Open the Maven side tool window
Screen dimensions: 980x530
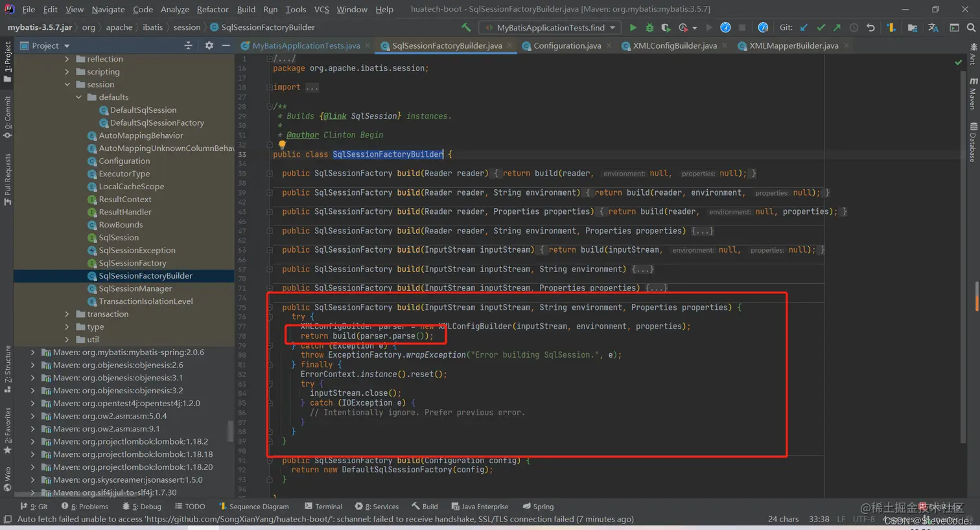973,94
